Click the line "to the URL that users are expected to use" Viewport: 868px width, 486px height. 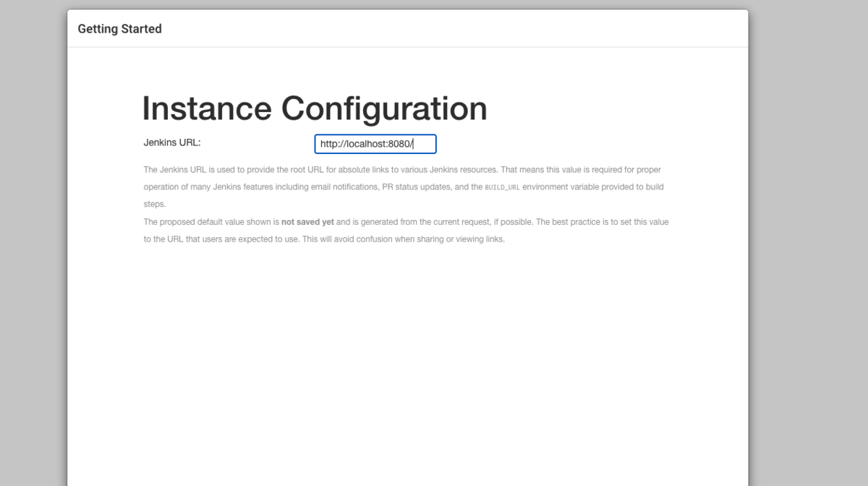[324, 239]
